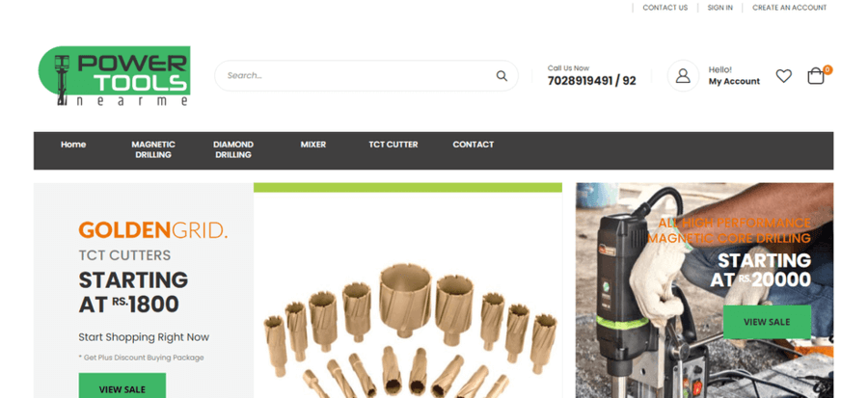868x398 pixels.
Task: Open the shopping cart icon
Action: coord(815,76)
